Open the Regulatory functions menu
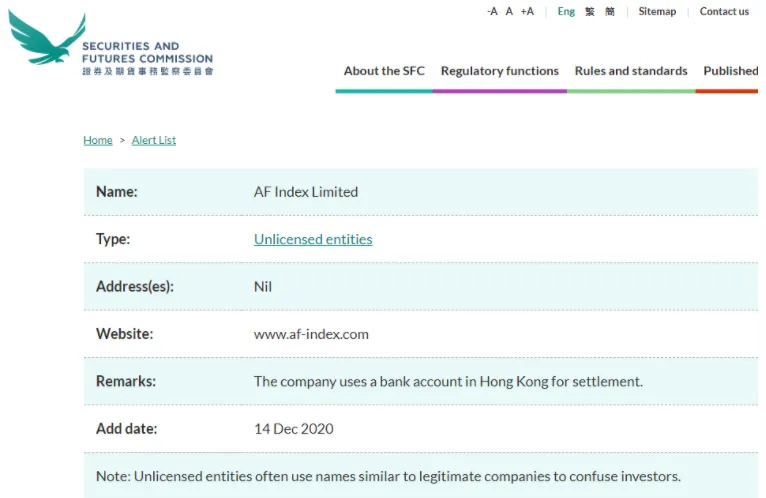Image resolution: width=766 pixels, height=498 pixels. pyautogui.click(x=500, y=71)
